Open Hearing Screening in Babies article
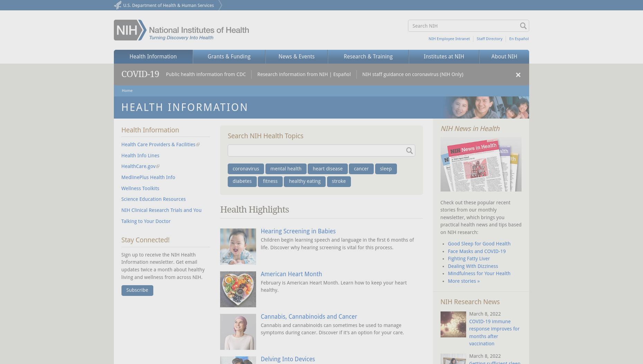 pyautogui.click(x=298, y=231)
